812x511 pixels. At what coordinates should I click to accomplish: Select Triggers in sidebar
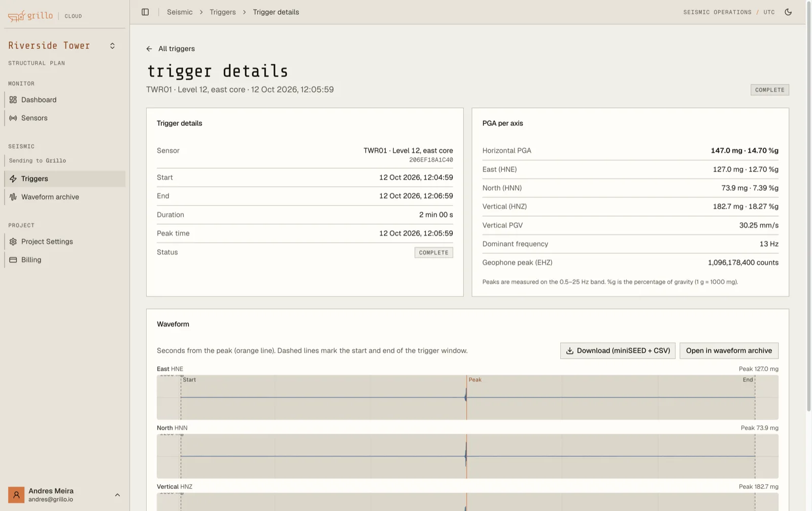point(65,179)
